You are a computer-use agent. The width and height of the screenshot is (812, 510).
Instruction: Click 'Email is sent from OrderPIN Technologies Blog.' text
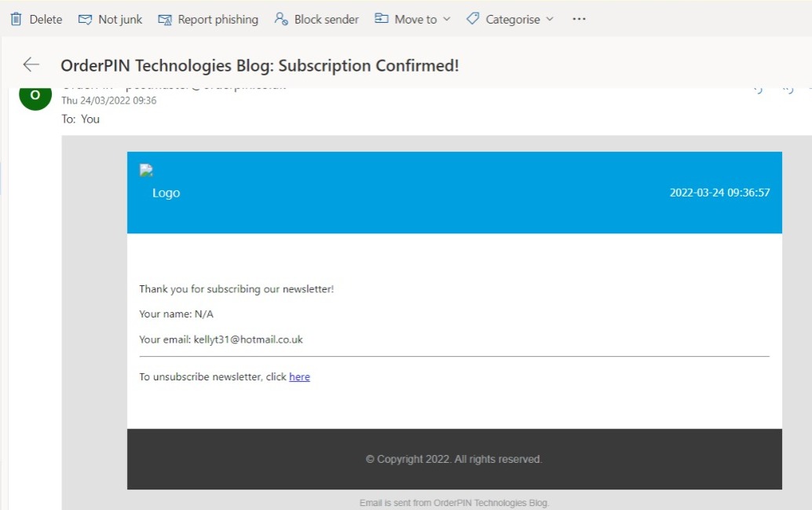(454, 503)
